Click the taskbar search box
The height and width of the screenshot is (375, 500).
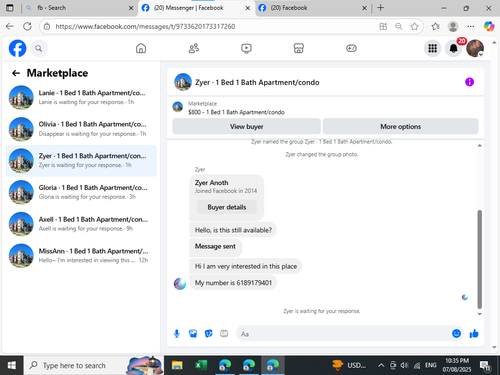[94, 366]
